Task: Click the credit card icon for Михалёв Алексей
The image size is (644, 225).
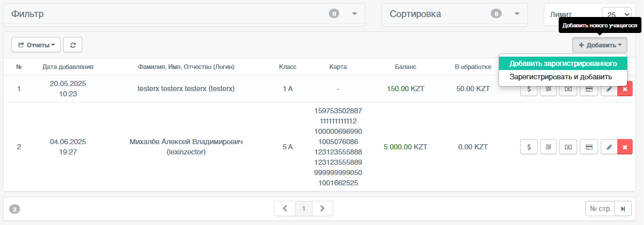Action: [589, 147]
